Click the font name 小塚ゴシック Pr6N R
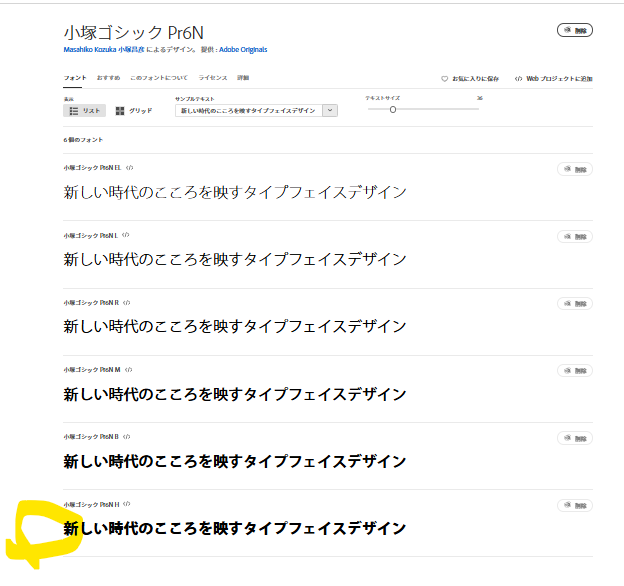The image size is (624, 586). pos(91,303)
